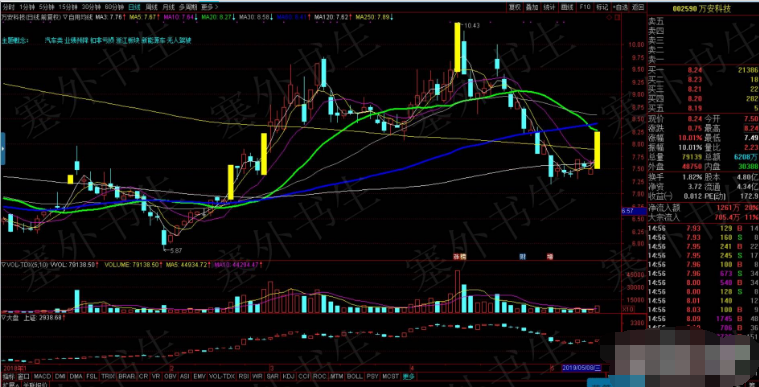Switch indicator to BOLL
759x387 pixels.
[x=355, y=376]
